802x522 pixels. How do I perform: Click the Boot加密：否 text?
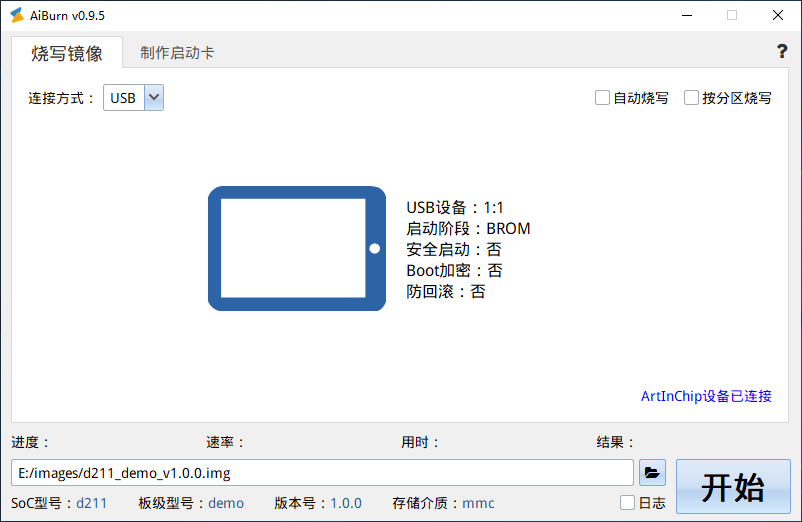click(x=454, y=270)
